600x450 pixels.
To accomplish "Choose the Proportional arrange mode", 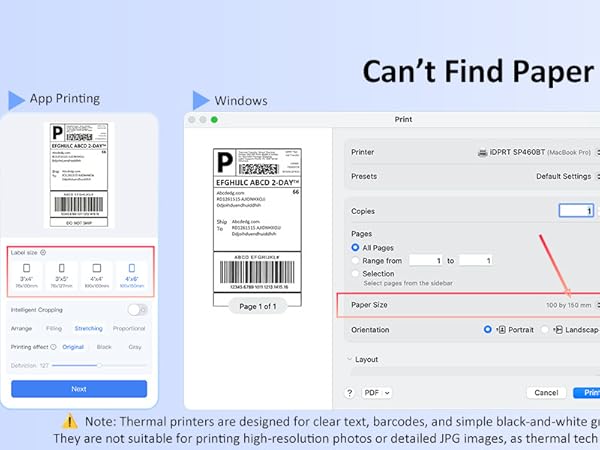I will 129,328.
